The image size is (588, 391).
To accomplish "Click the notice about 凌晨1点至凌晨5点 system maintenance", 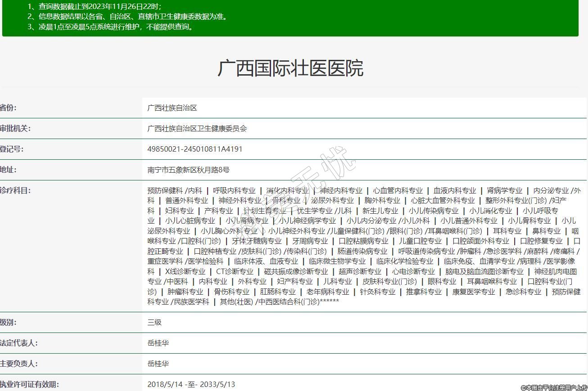I will (111, 27).
